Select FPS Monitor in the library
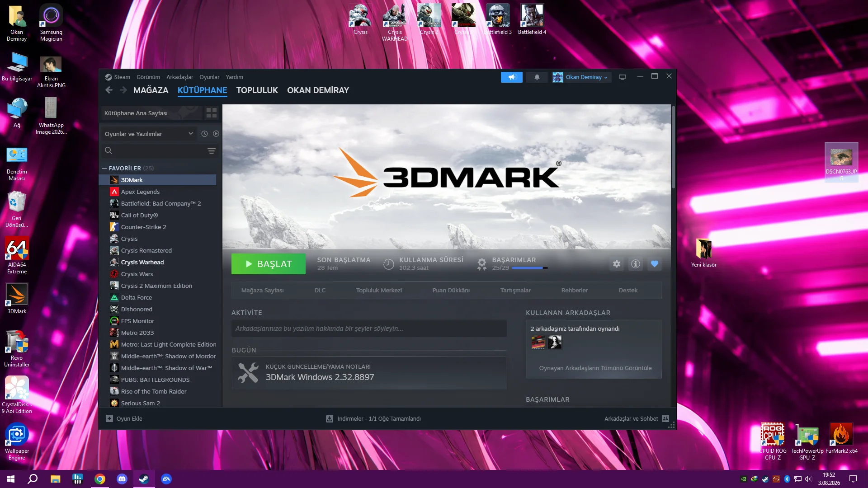The height and width of the screenshot is (488, 868). (157, 321)
